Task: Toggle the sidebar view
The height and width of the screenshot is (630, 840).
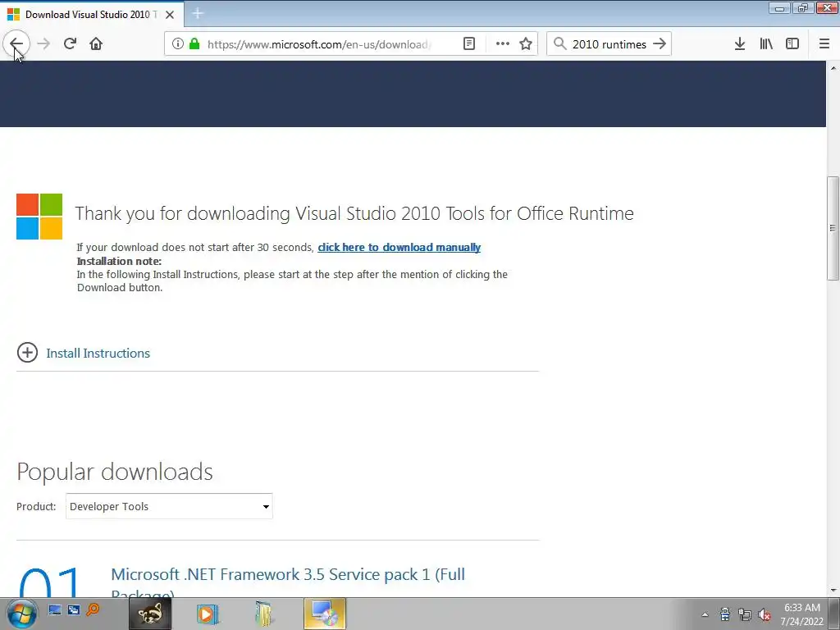Action: tap(792, 44)
